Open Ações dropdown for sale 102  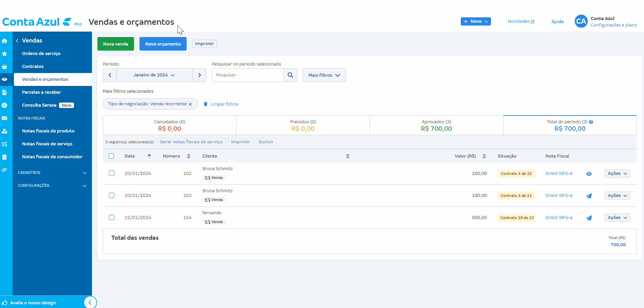[618, 174]
